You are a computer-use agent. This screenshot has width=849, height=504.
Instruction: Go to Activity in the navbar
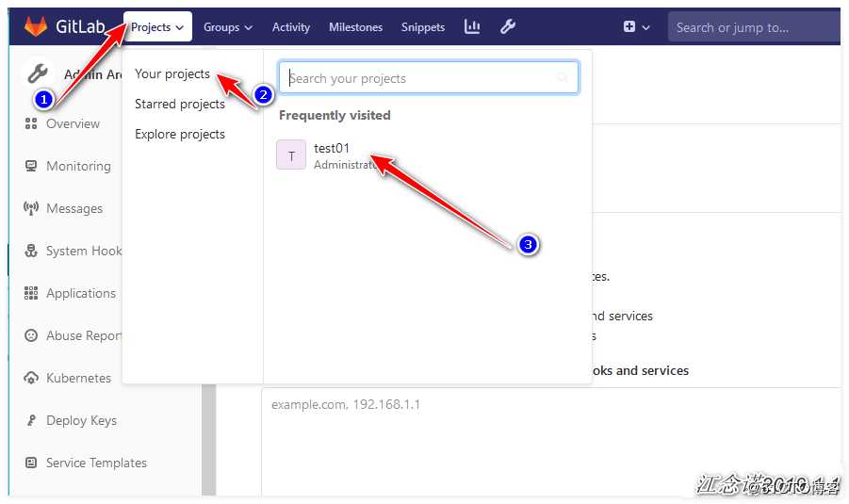click(x=291, y=27)
